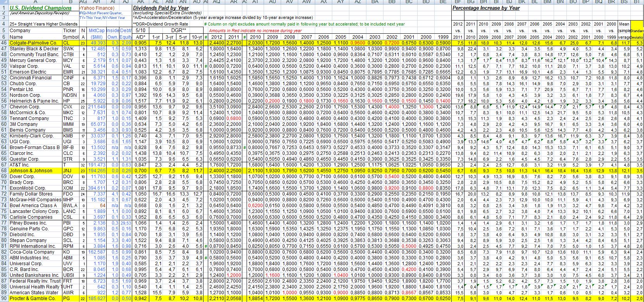Select the market cap cell '162.587'

coord(97,252)
